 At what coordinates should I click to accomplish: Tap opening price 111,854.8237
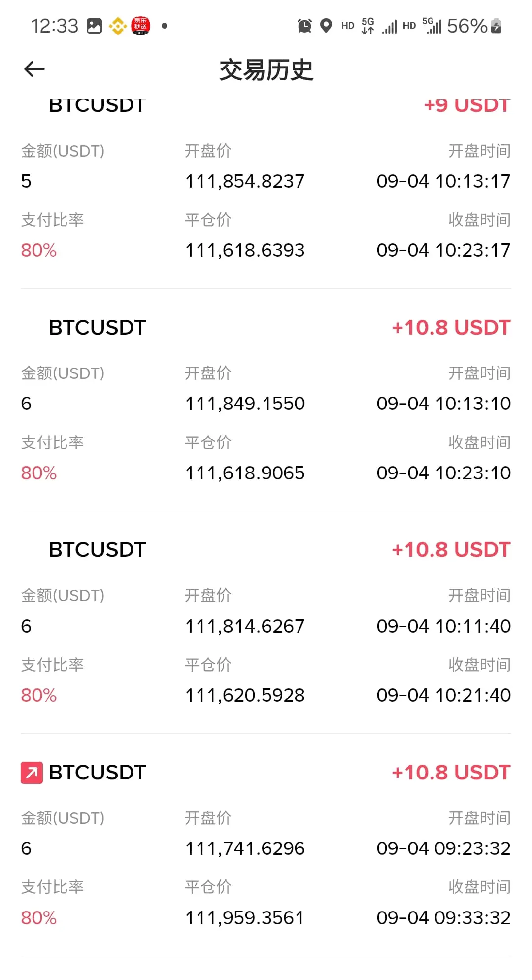coord(245,181)
